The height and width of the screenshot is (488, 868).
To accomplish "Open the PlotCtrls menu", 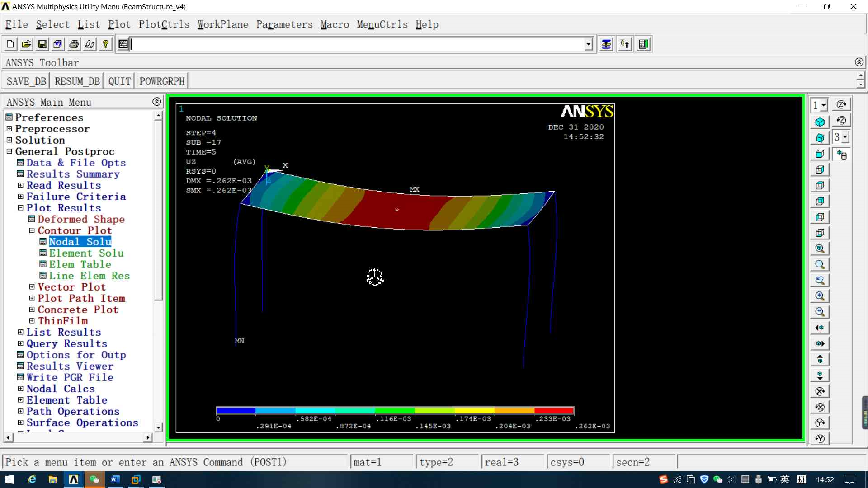I will pos(164,24).
